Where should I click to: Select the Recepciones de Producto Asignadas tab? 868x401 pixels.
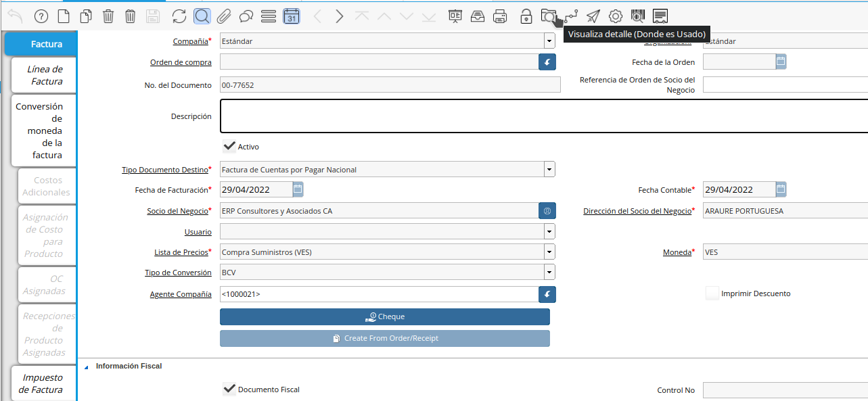click(x=47, y=334)
